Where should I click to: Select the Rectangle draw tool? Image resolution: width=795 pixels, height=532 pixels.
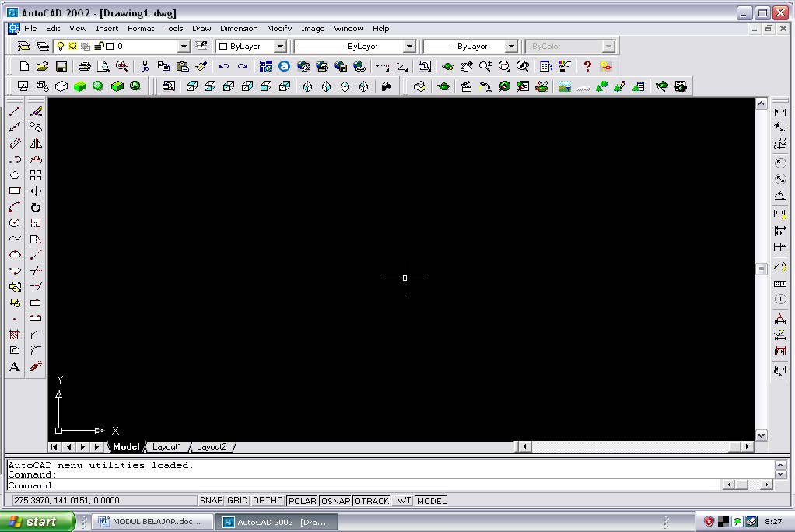pos(14,191)
